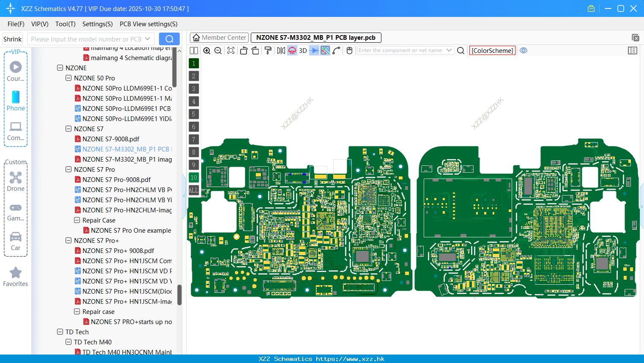
Task: Show PCB layer 5
Action: coord(194,114)
